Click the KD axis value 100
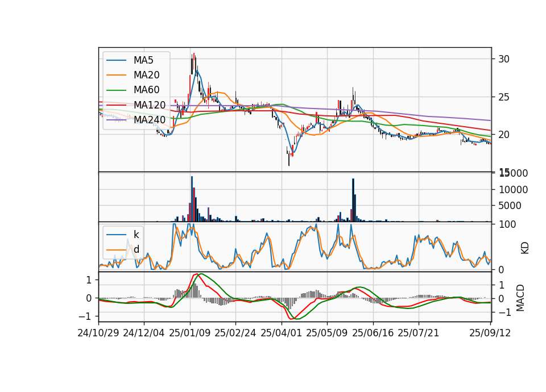 (508, 224)
